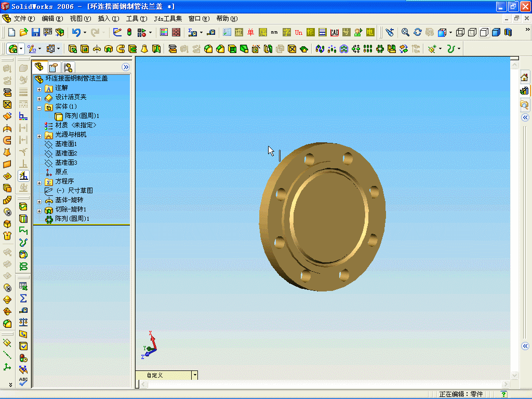Image resolution: width=532 pixels, height=399 pixels.
Task: Click the Undo arrow icon
Action: (x=76, y=32)
